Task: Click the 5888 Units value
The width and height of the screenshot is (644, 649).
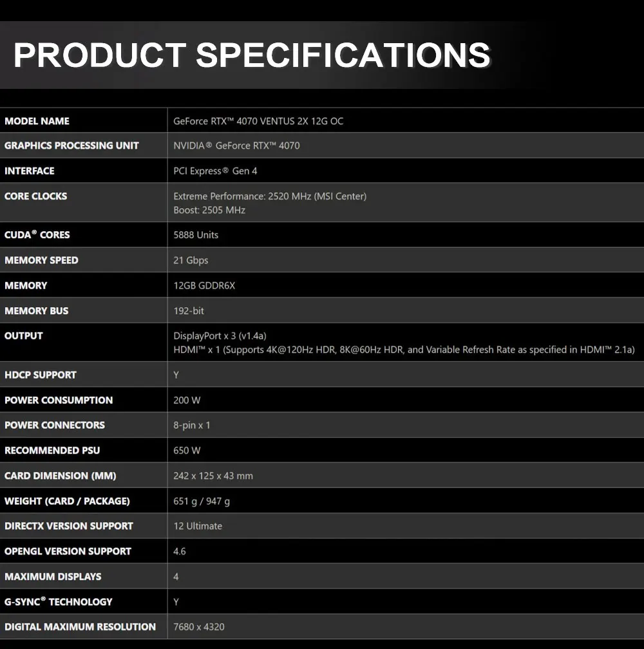Action: point(196,235)
